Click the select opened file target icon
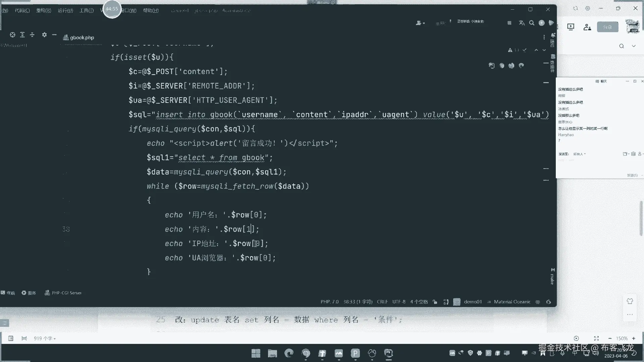The image size is (644, 362). click(12, 35)
